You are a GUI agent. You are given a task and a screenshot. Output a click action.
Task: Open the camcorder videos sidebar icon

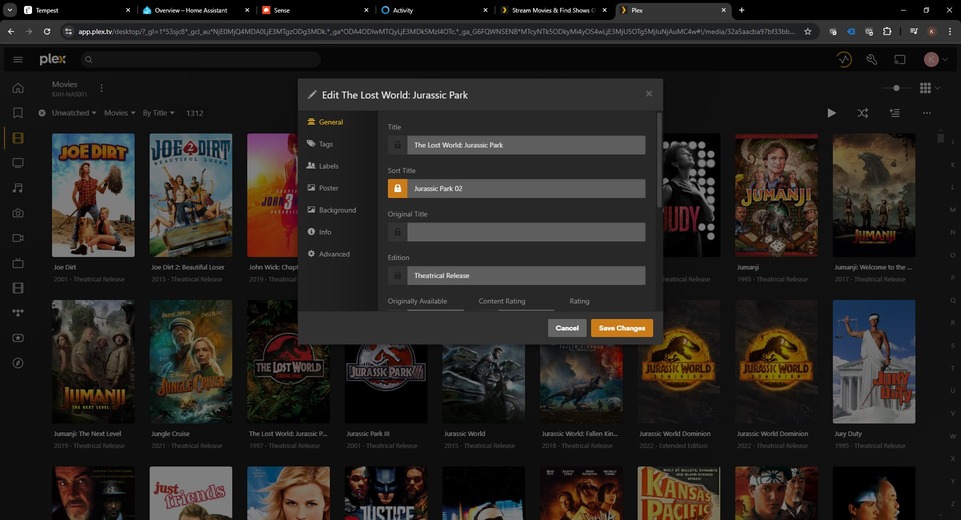click(18, 238)
